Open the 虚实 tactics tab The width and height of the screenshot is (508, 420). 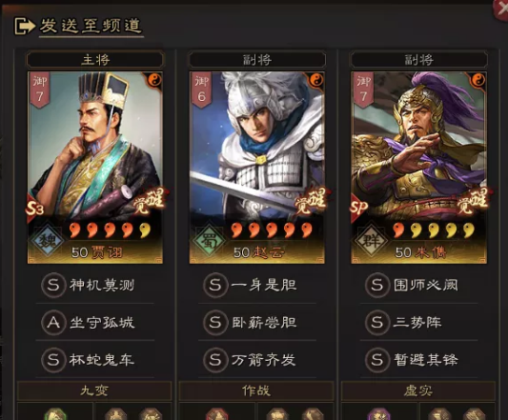[x=418, y=390]
